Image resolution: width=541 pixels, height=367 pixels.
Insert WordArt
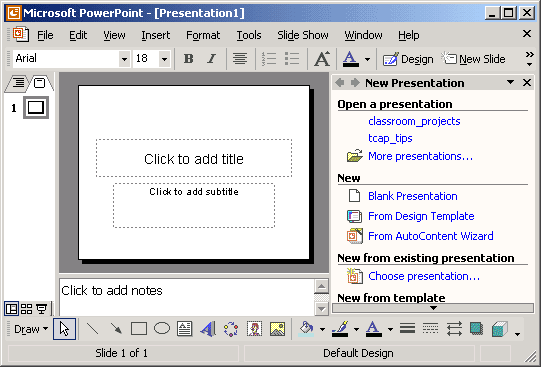(208, 329)
